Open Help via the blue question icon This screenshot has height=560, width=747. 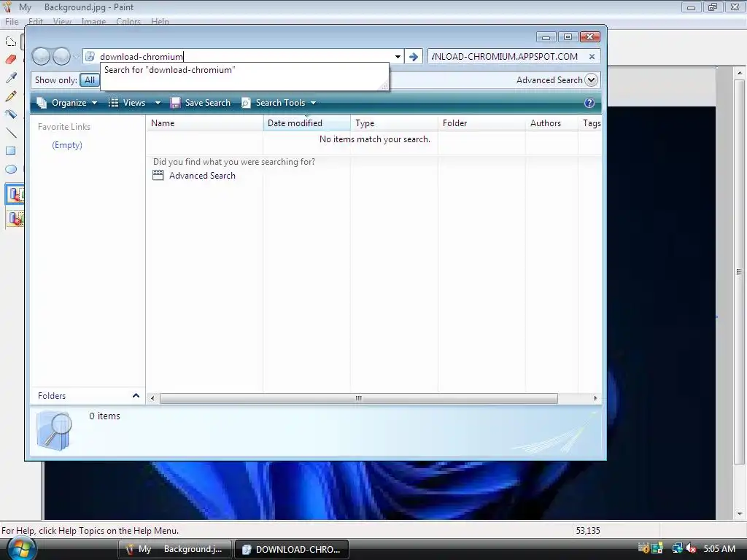(589, 103)
